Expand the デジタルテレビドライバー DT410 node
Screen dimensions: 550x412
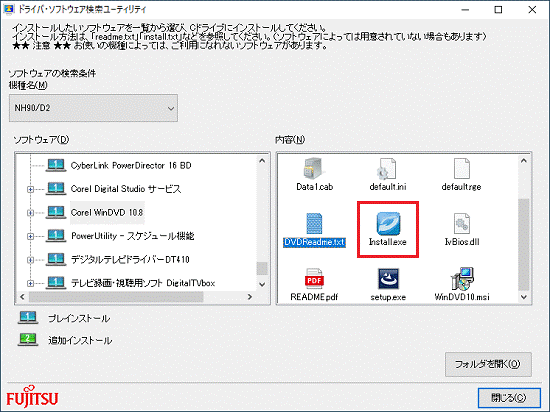31,260
